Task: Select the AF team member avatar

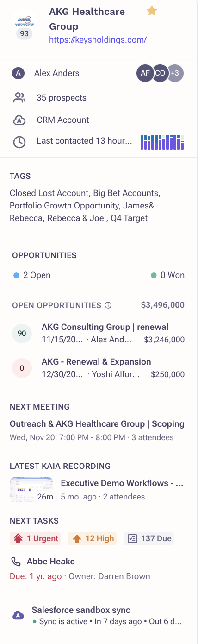Action: click(145, 73)
